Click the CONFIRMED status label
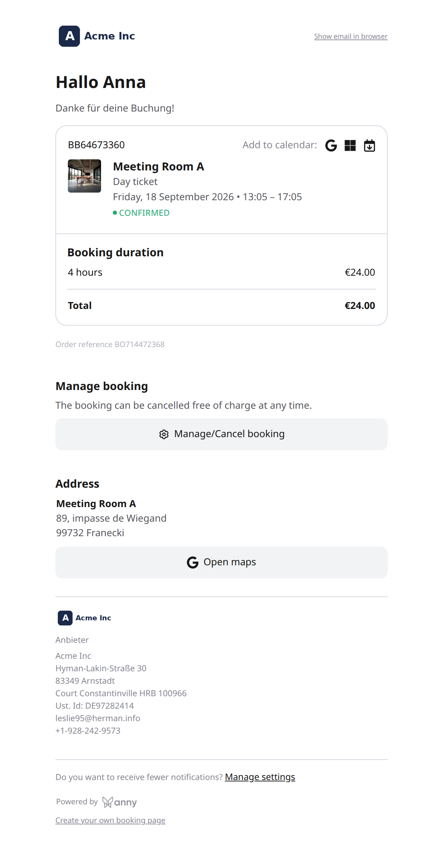 coord(141,213)
